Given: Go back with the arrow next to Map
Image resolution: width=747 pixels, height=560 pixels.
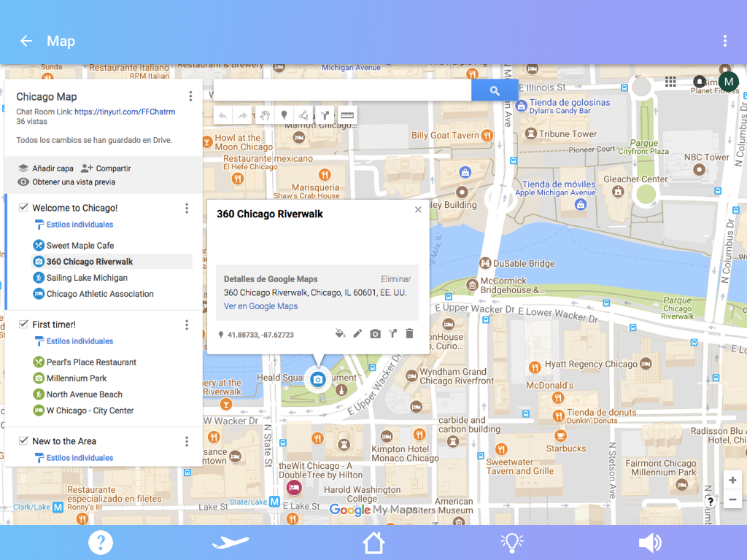Looking at the screenshot, I should click(26, 41).
